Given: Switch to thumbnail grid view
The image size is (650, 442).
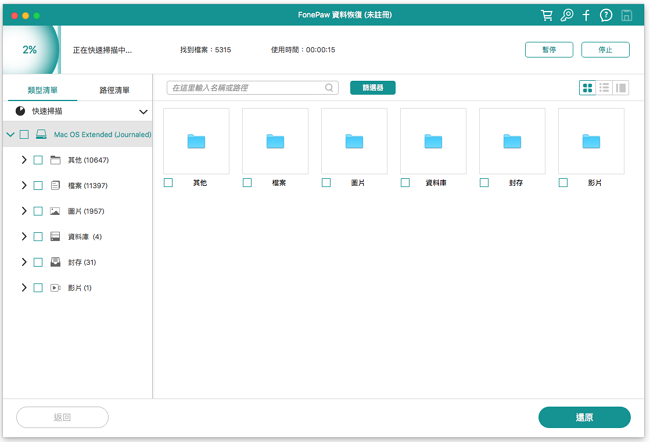Looking at the screenshot, I should [587, 88].
